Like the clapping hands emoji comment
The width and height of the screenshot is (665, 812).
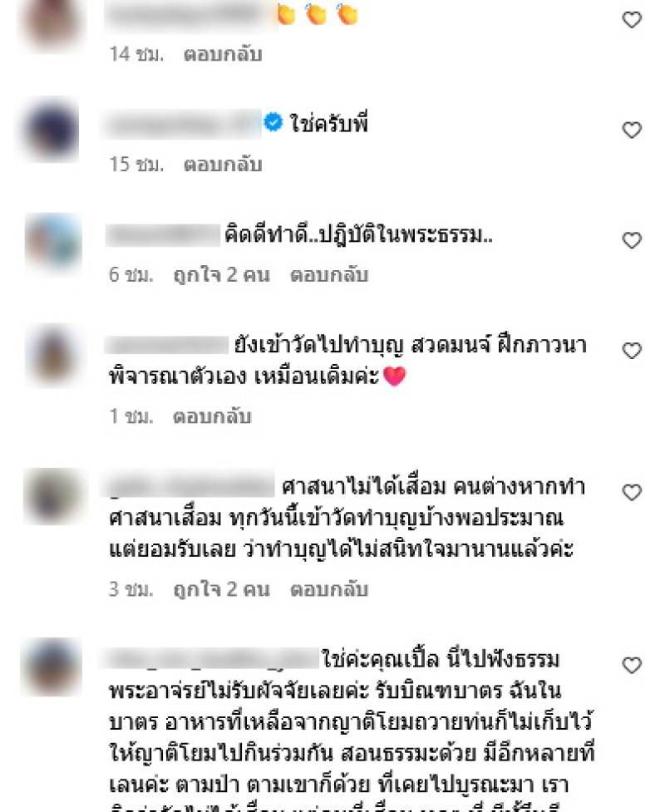[x=632, y=20]
